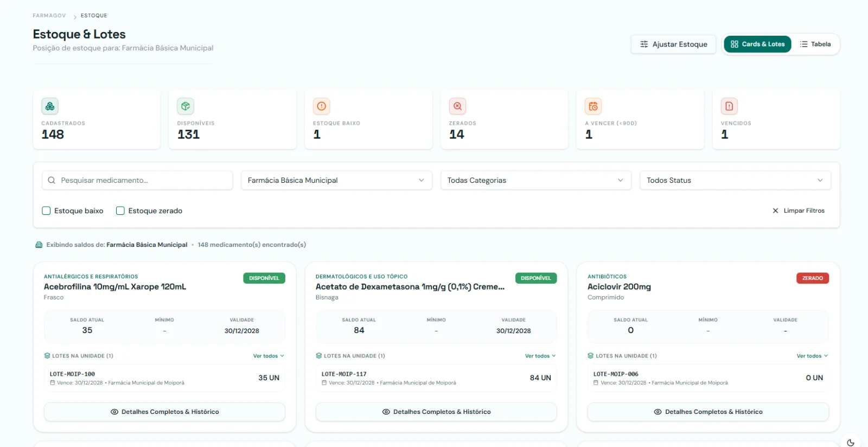Click ESTOQUE breadcrumb item
Image resolution: width=868 pixels, height=447 pixels.
tap(94, 16)
